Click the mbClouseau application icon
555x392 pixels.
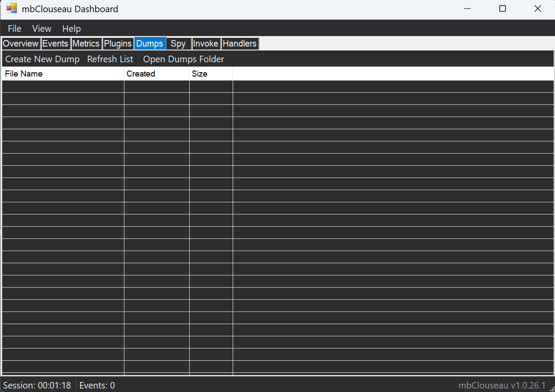12,8
